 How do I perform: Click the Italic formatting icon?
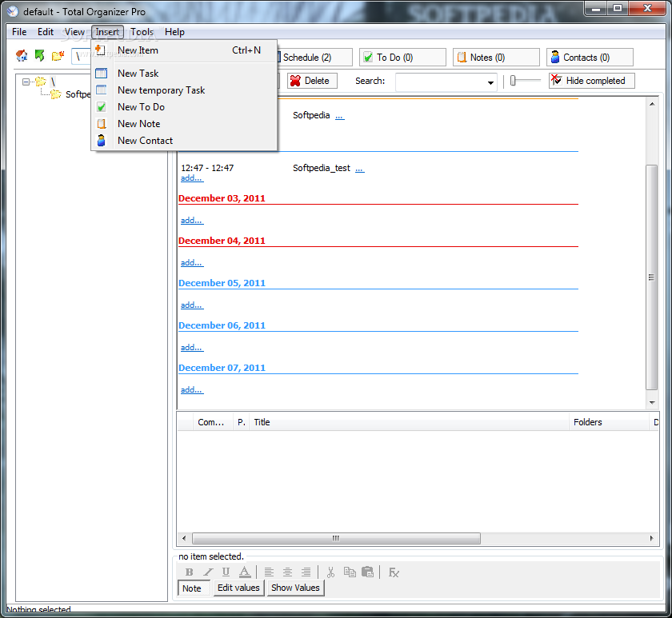coord(208,572)
